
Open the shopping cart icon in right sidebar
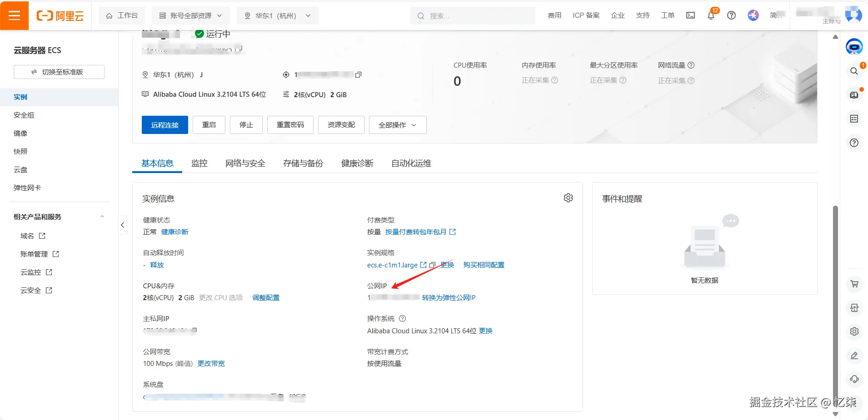854,284
